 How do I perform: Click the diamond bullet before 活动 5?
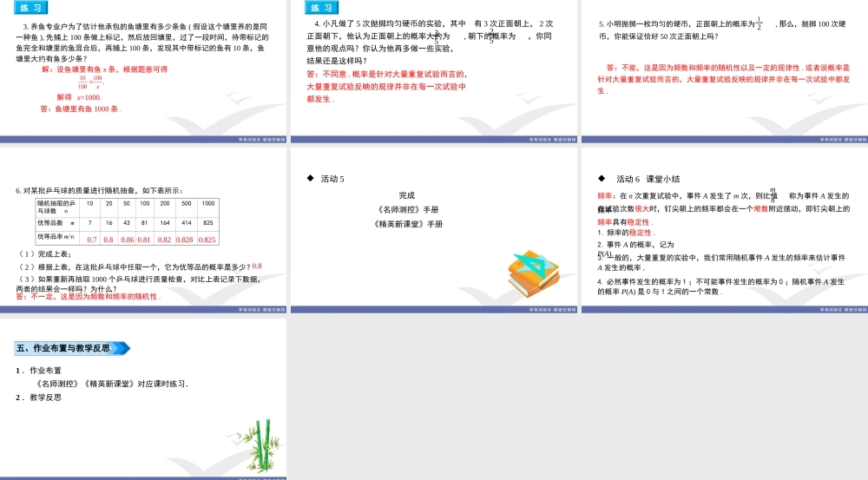(x=310, y=178)
